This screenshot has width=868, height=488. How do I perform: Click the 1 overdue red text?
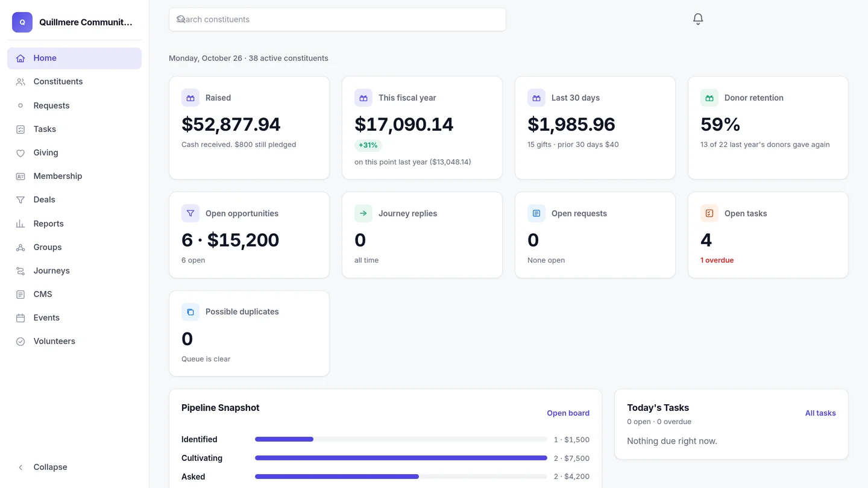pos(717,260)
